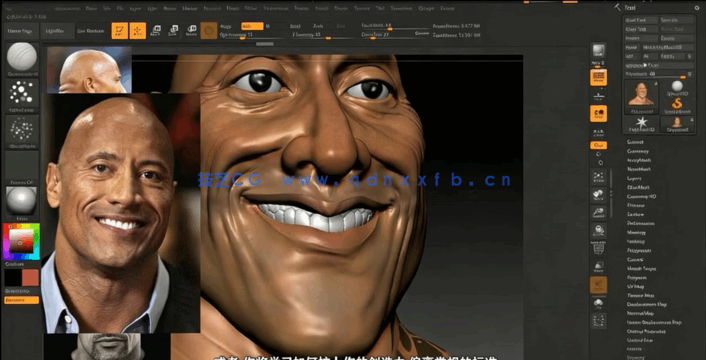Screen dimensions: 706x360
Task: Toggle the orange Edit mode button
Action: [120, 30]
